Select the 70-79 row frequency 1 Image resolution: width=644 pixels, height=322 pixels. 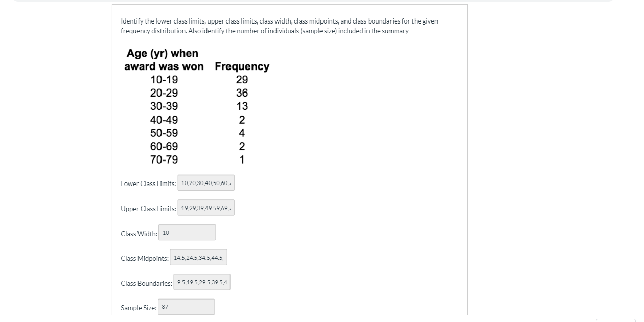[241, 159]
